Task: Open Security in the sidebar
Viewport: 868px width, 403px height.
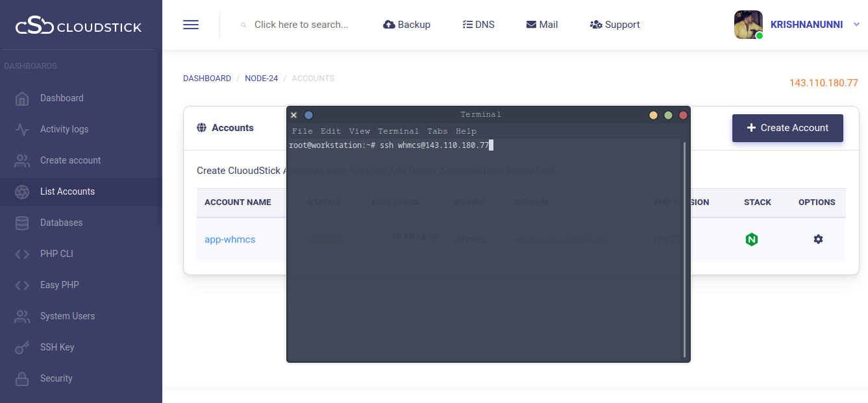Action: tap(56, 378)
